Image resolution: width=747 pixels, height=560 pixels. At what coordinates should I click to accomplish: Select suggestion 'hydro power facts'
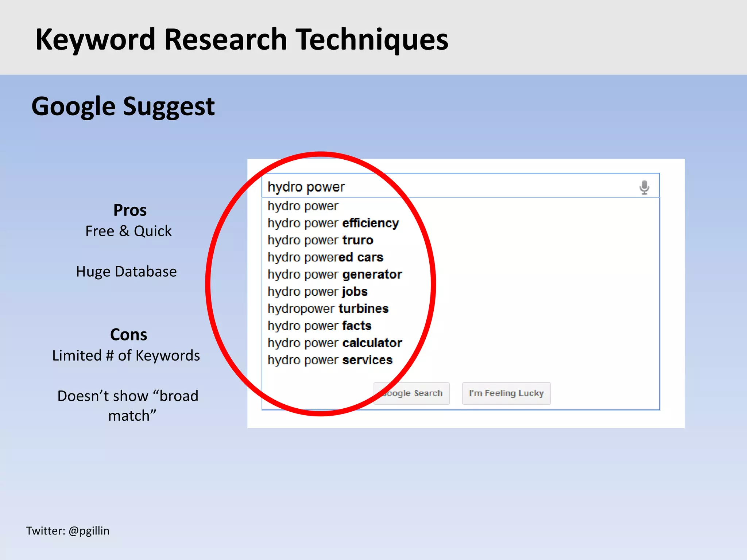(x=320, y=326)
